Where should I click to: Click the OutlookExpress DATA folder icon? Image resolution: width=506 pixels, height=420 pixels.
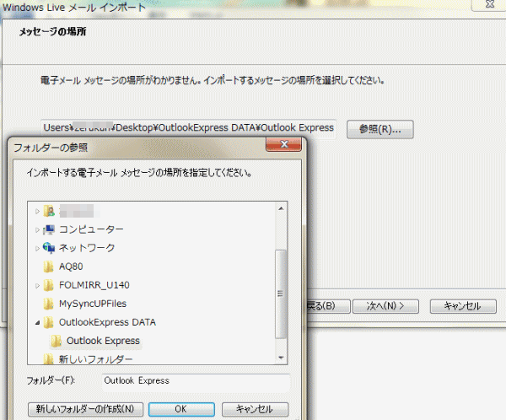click(48, 322)
